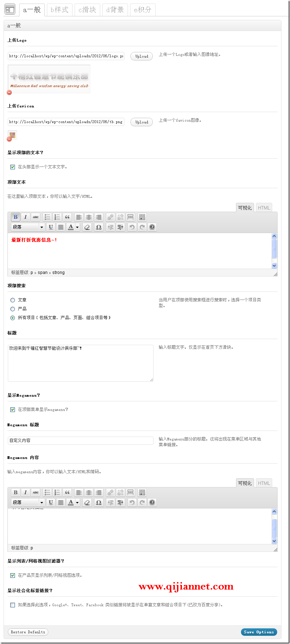
Task: Click Upload button for the Logo
Action: point(142,56)
